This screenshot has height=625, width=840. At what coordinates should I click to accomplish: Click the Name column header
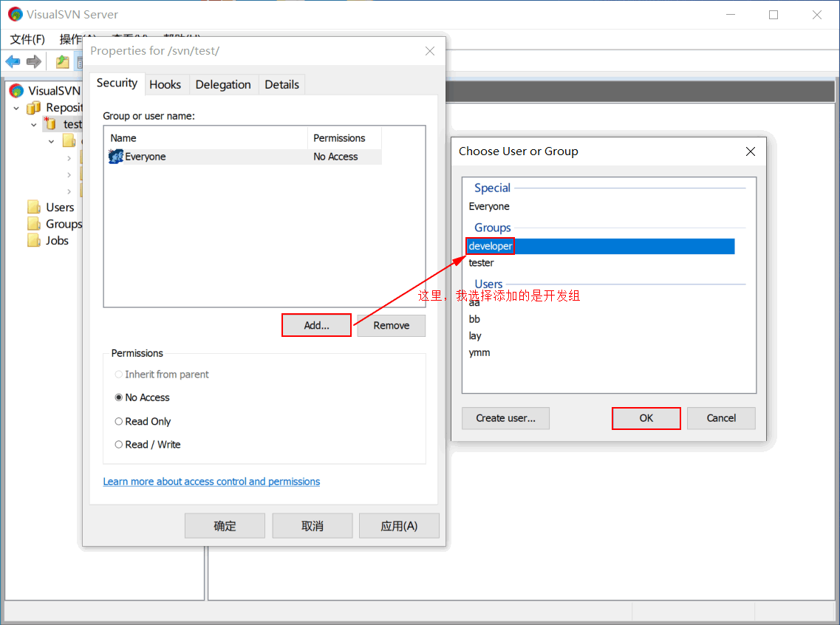coord(206,138)
